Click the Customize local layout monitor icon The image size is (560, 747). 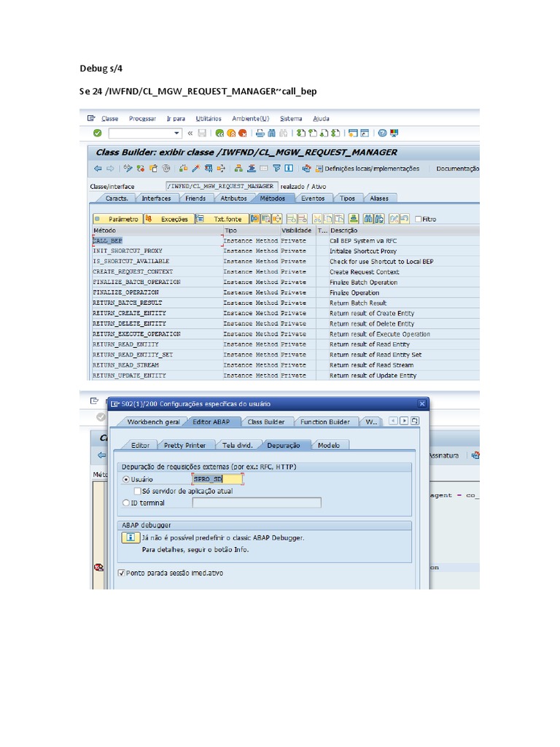[394, 133]
